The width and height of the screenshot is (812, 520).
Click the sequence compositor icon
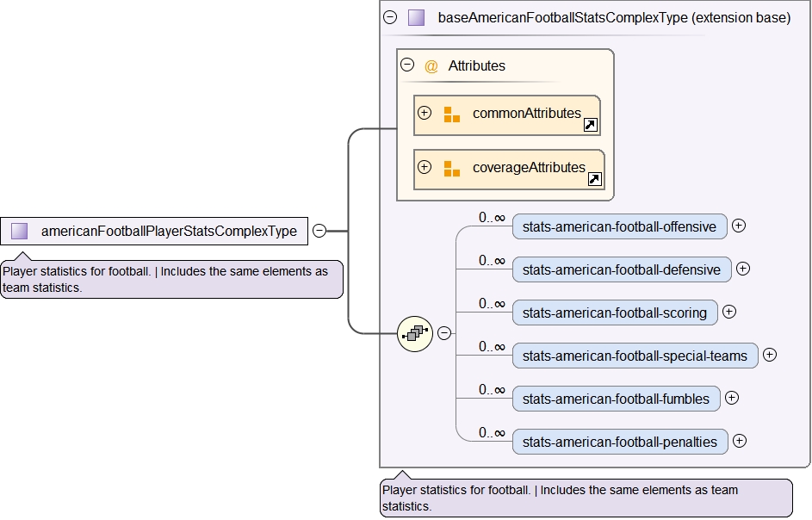click(415, 333)
